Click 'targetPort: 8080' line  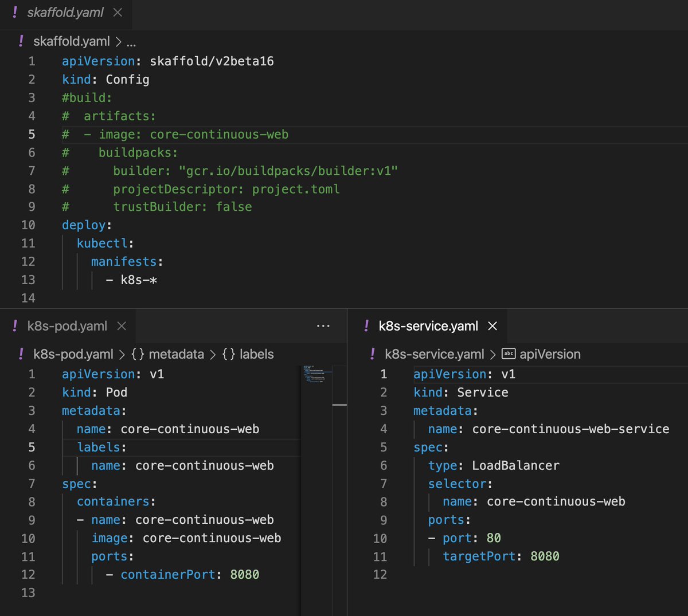[x=501, y=556]
